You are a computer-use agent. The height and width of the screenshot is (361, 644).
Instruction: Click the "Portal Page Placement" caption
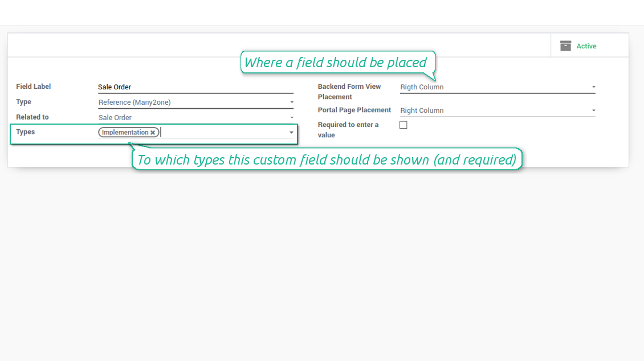(354, 110)
